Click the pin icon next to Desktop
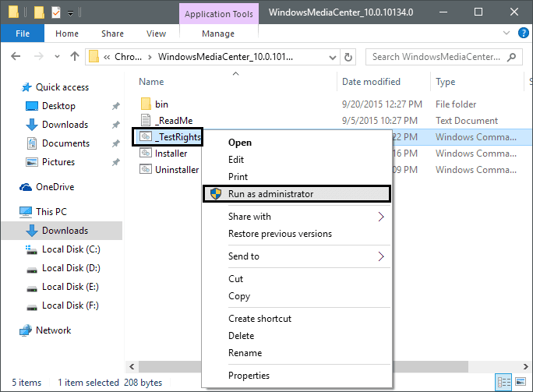 click(116, 106)
